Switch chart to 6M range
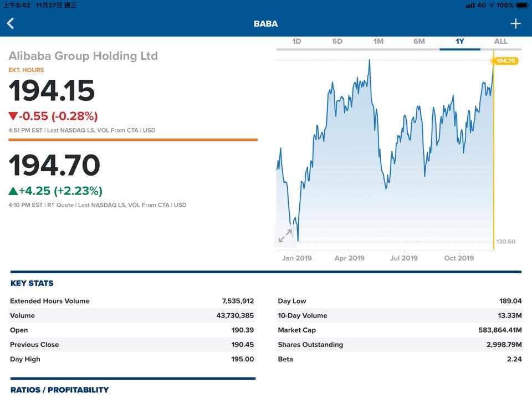The image size is (532, 399). (x=419, y=42)
